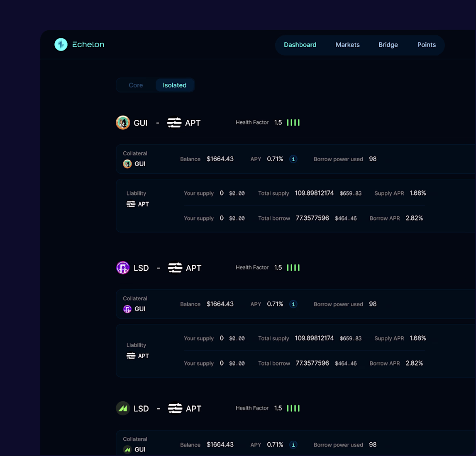Open the Markets tab

pos(347,45)
